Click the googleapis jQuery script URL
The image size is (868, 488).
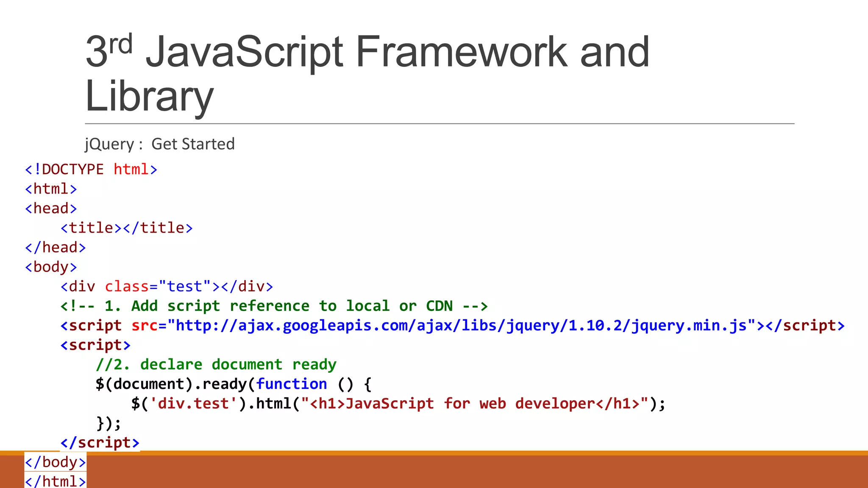click(x=461, y=325)
